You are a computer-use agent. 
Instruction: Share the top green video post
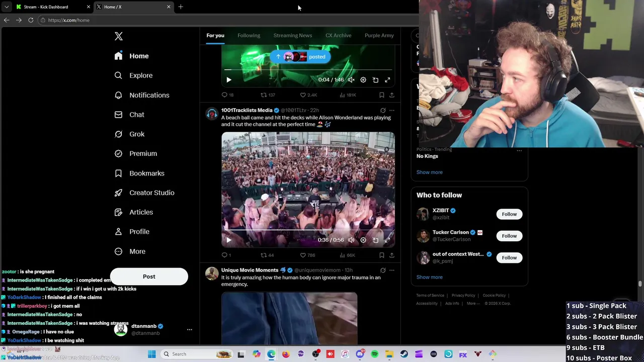pyautogui.click(x=392, y=95)
